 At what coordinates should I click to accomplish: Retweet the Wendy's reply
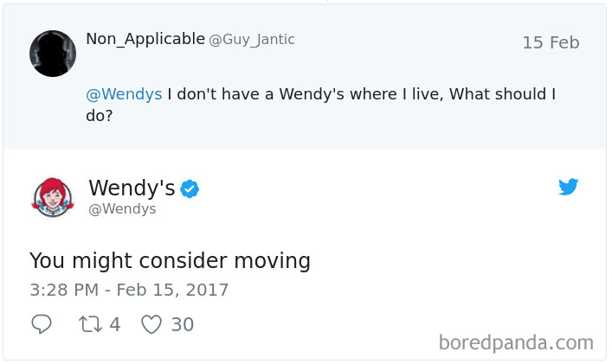click(90, 324)
